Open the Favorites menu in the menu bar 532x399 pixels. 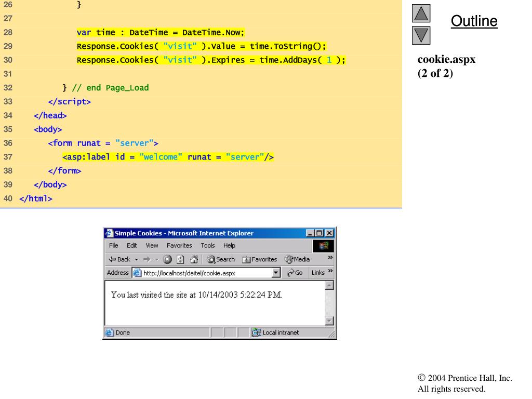[179, 245]
